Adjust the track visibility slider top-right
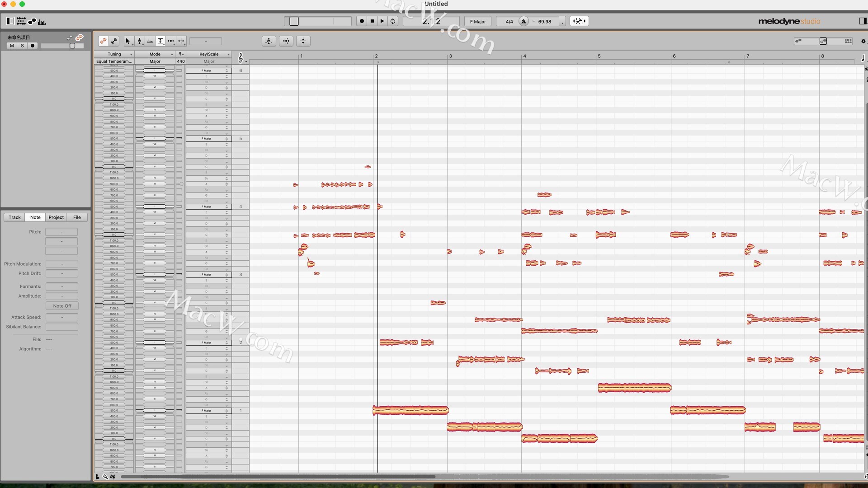The height and width of the screenshot is (488, 868). click(x=823, y=41)
